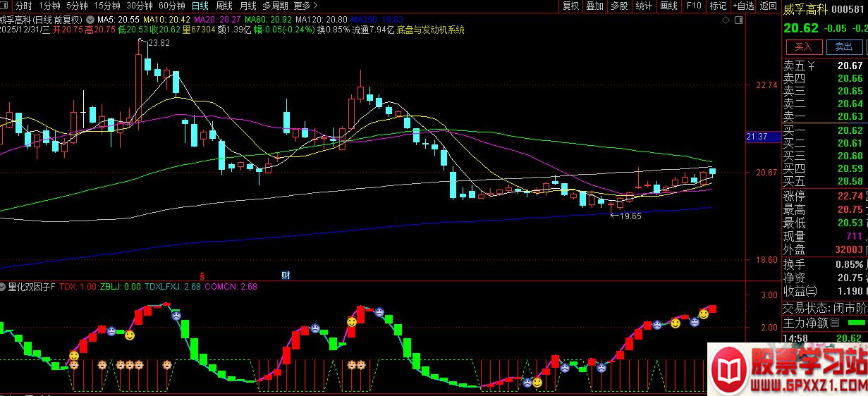Viewport: 868px width, 396px height.
Task: Click the panel layout icon at top-left
Action: click(x=5, y=6)
